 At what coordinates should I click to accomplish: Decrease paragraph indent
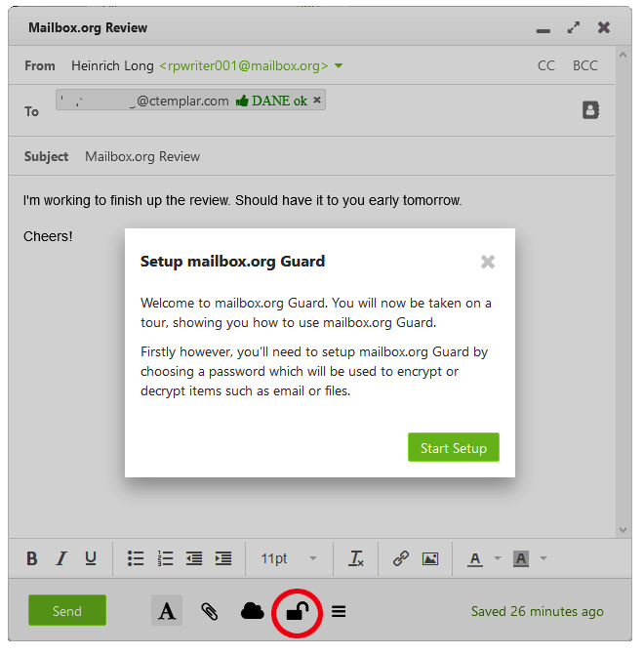pyautogui.click(x=194, y=558)
